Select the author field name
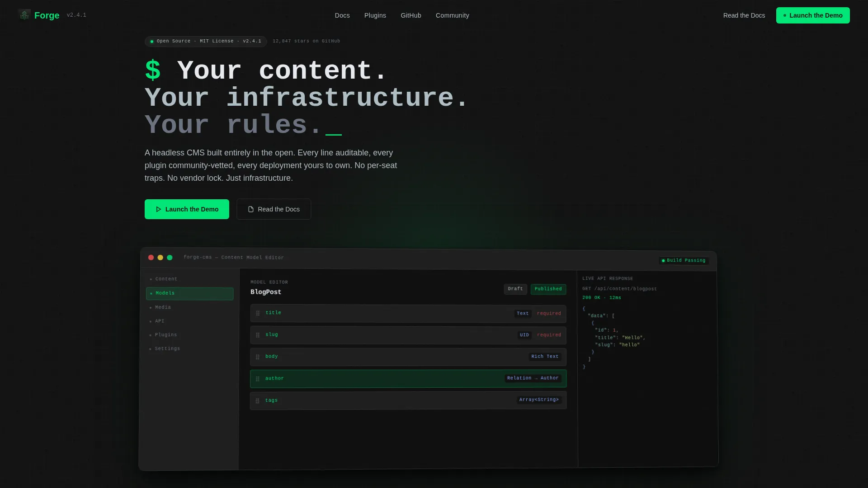 coord(274,379)
